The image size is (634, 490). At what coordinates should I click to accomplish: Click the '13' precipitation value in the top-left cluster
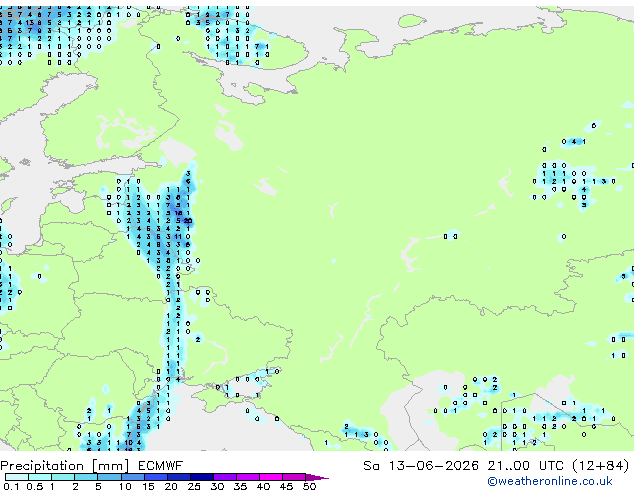30,23
